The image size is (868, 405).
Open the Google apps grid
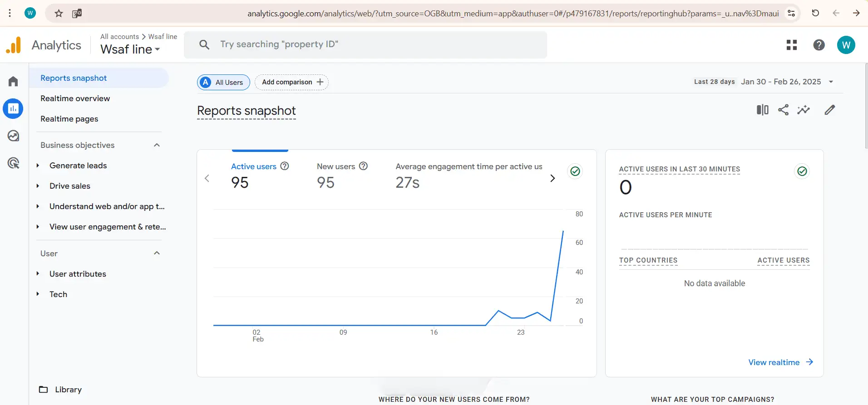pos(792,45)
